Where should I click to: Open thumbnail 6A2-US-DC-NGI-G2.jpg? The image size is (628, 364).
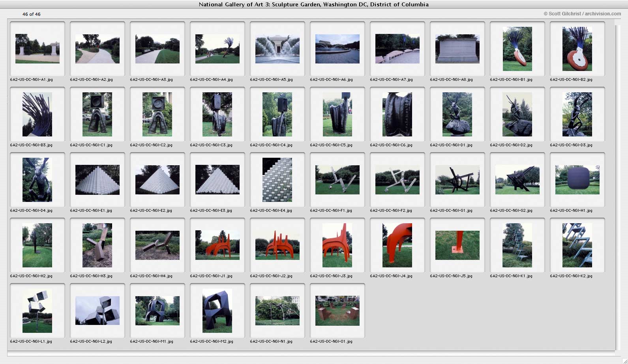[x=517, y=180]
